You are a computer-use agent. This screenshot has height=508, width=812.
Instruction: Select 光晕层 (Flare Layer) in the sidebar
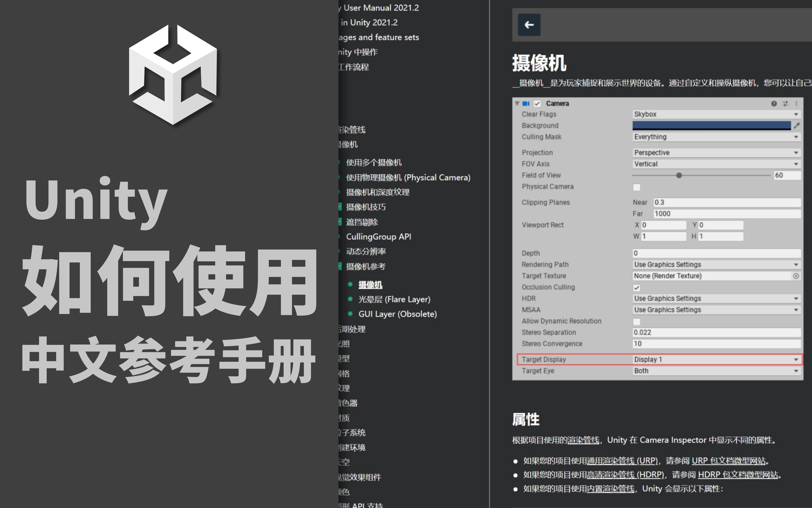coord(394,299)
